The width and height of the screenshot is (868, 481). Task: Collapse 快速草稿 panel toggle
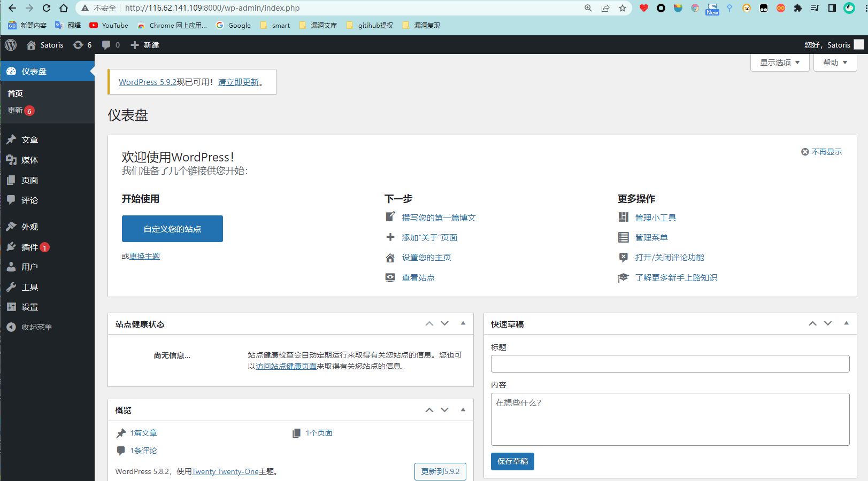(846, 323)
